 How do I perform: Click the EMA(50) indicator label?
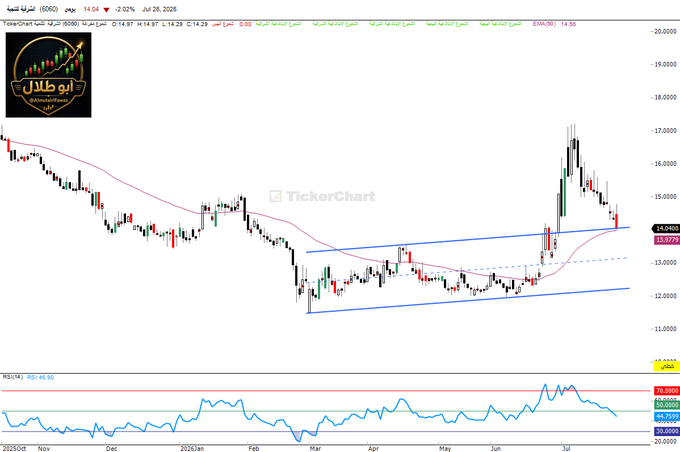544,24
